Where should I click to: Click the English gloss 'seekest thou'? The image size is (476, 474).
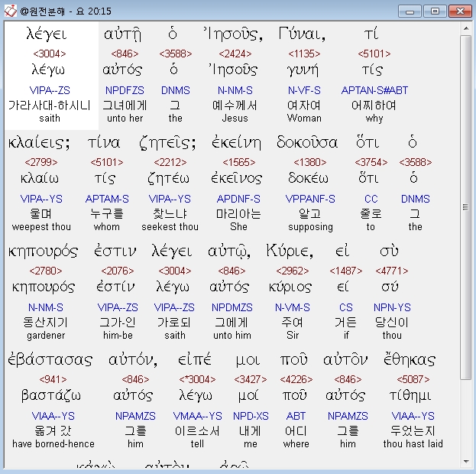point(170,227)
